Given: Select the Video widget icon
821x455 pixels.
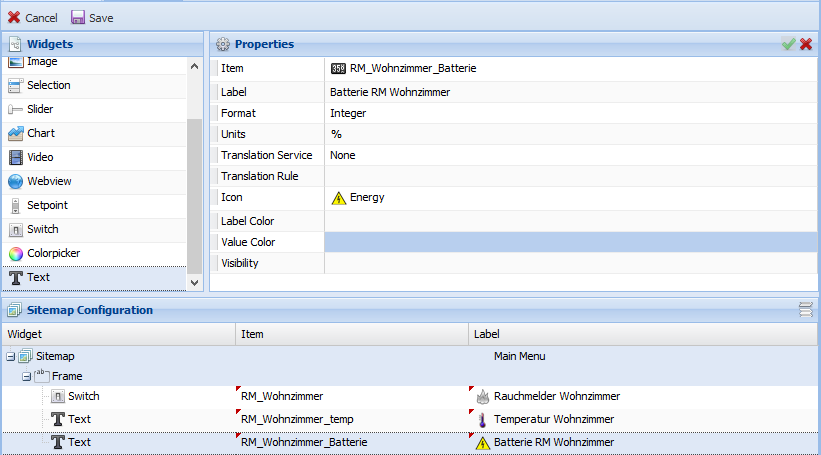Looking at the screenshot, I should pos(16,157).
